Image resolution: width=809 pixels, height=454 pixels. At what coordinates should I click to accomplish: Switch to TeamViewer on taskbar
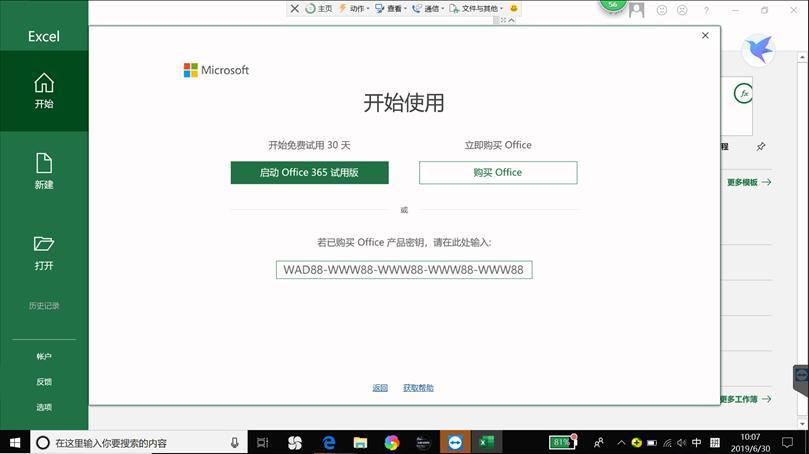(455, 443)
